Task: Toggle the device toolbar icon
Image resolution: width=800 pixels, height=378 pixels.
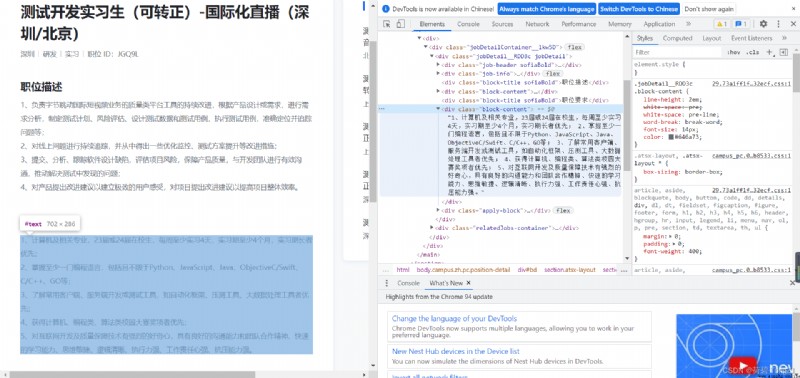Action: tap(401, 24)
